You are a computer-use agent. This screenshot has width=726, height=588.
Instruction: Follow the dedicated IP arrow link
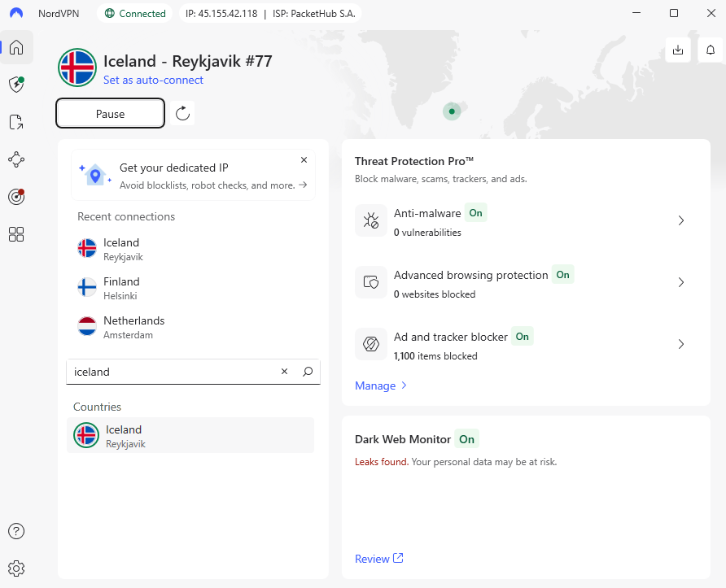coord(303,185)
